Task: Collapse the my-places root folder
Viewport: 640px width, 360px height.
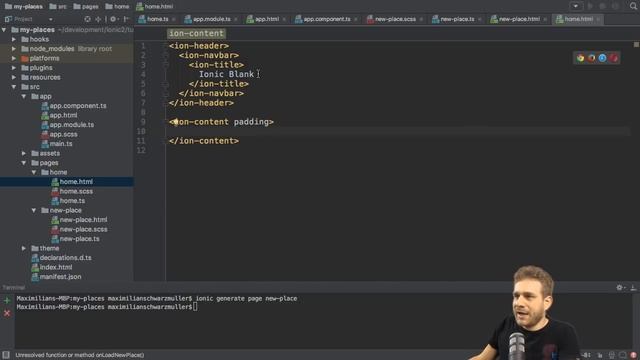Action: tap(4, 30)
